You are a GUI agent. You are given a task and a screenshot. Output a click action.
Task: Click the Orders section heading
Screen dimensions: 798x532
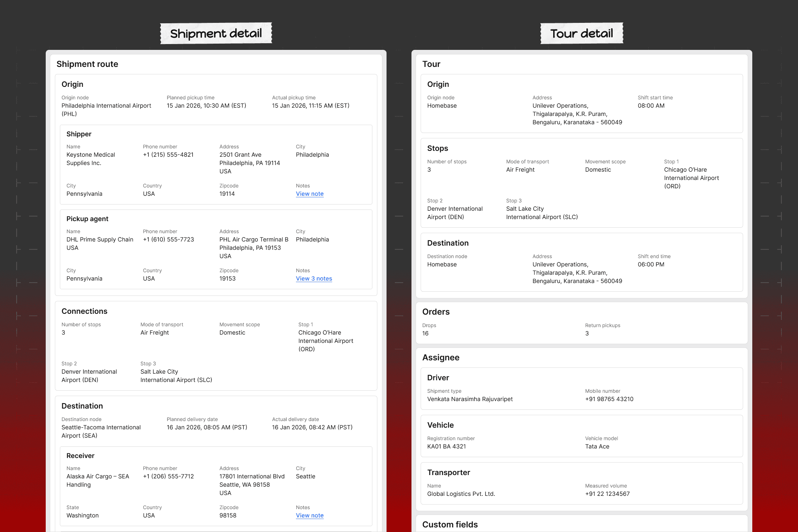[436, 312]
